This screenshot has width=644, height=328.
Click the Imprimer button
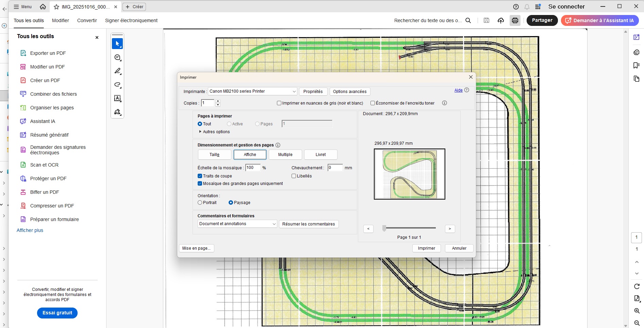click(x=426, y=248)
